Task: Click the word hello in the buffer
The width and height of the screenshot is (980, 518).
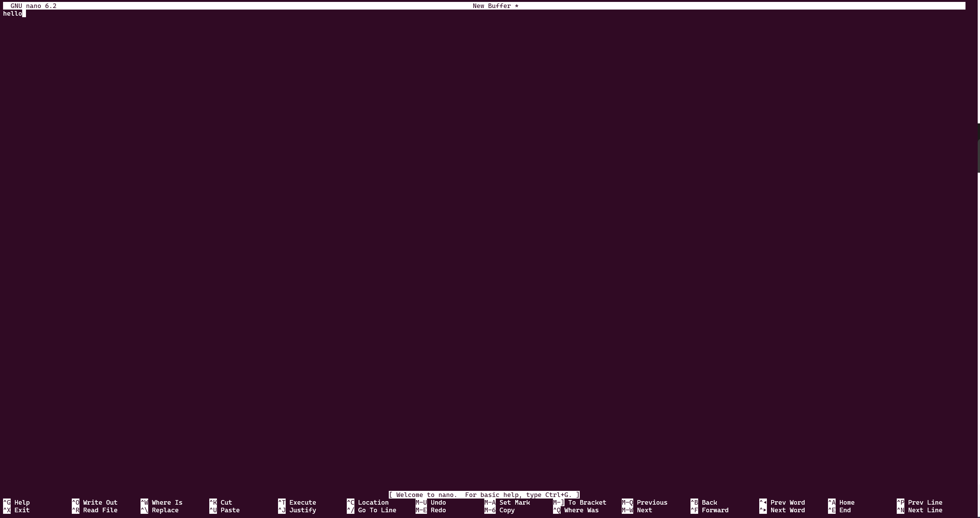Action: [13, 14]
